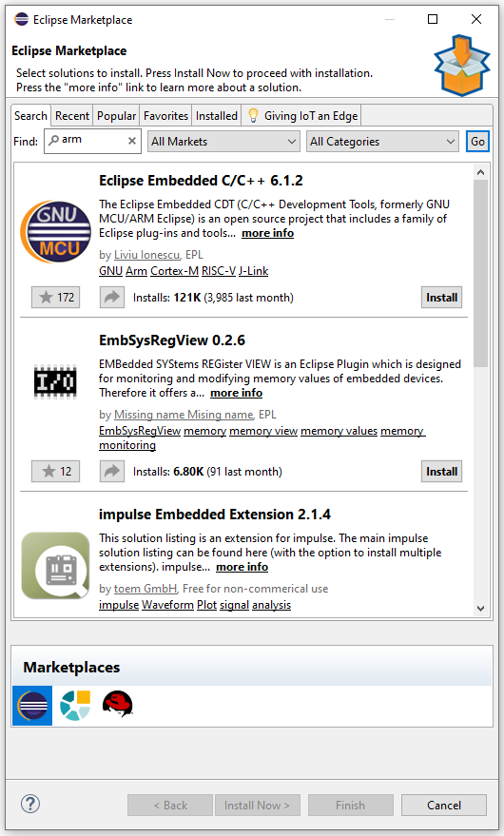Clear the search field with X icon
The image size is (504, 836).
[132, 141]
